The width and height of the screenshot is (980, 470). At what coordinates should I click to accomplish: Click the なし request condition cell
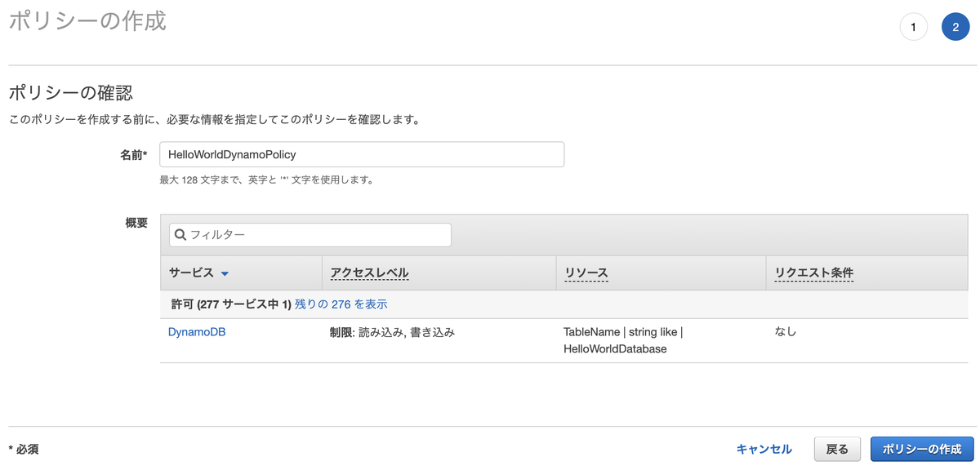point(782,332)
